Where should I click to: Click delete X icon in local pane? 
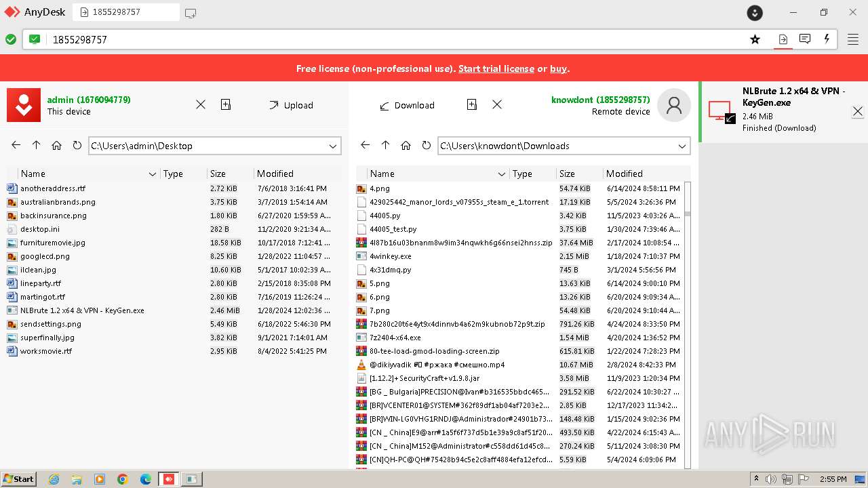pyautogui.click(x=201, y=104)
